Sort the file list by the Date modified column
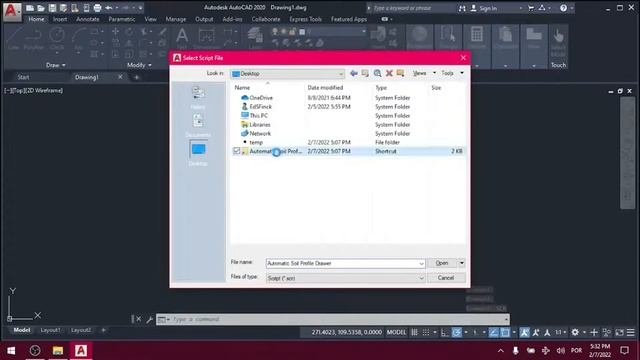This screenshot has width=640, height=360. [x=325, y=88]
